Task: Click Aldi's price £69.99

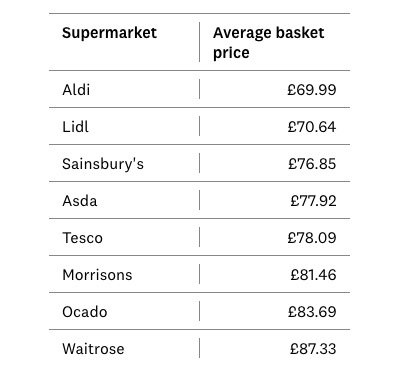Action: (x=312, y=90)
